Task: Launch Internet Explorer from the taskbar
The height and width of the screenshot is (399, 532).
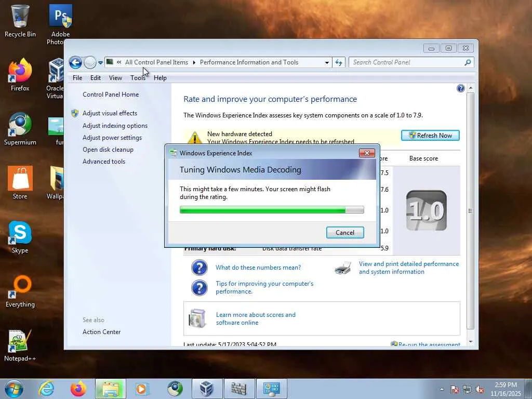Action: 46,389
